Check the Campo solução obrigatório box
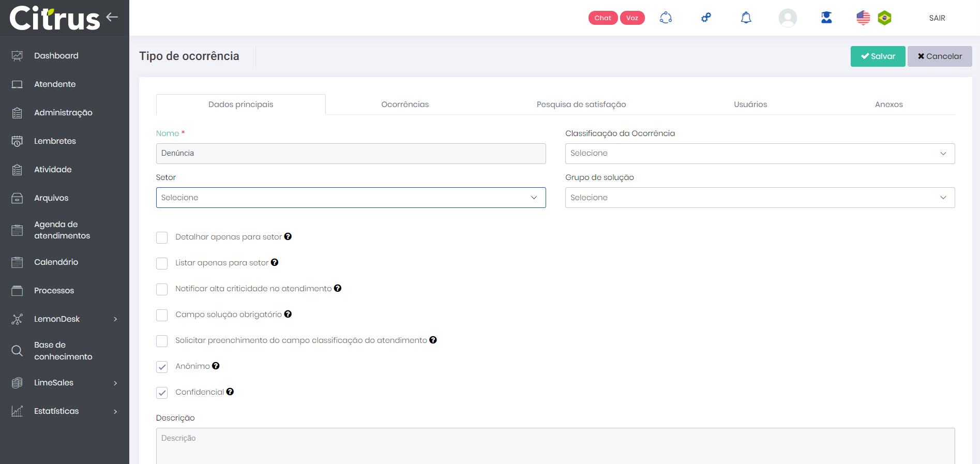The height and width of the screenshot is (464, 980). tap(162, 315)
